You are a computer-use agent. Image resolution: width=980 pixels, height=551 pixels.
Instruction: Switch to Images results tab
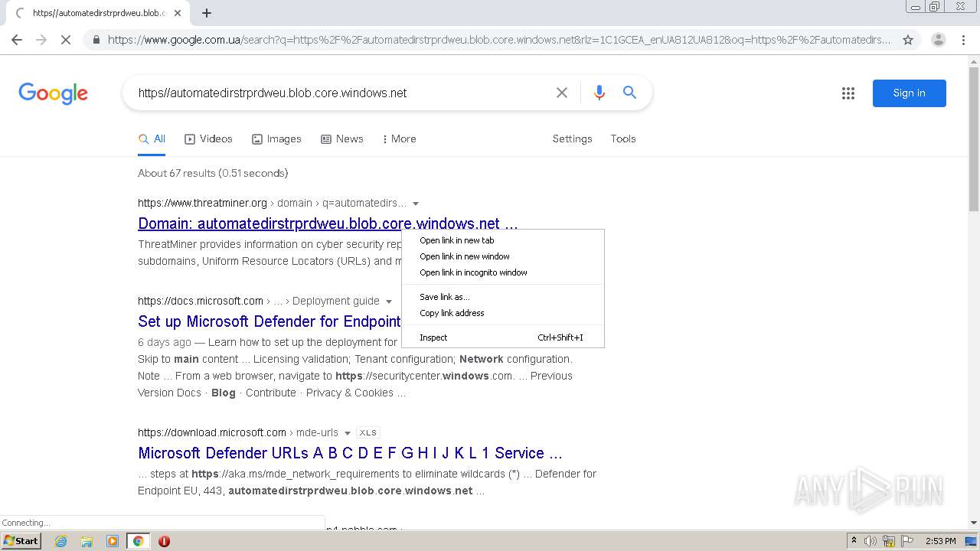(276, 139)
